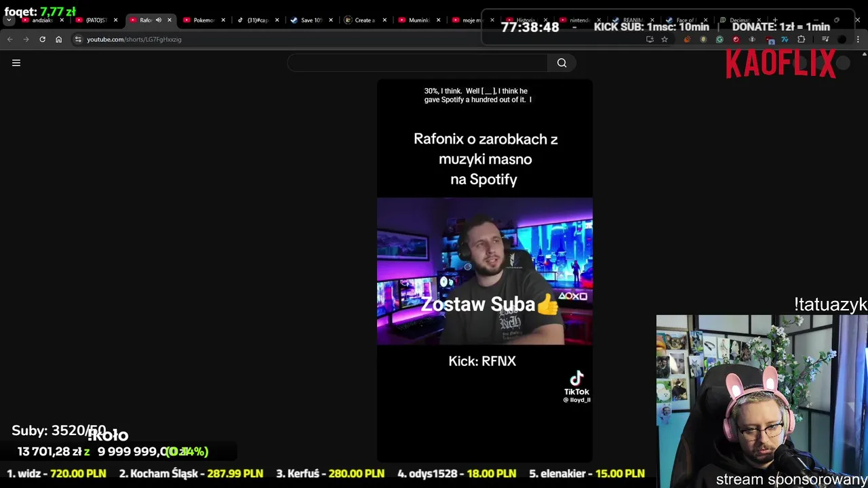Open the olive round extension icon
The height and width of the screenshot is (488, 868).
pyautogui.click(x=703, y=39)
